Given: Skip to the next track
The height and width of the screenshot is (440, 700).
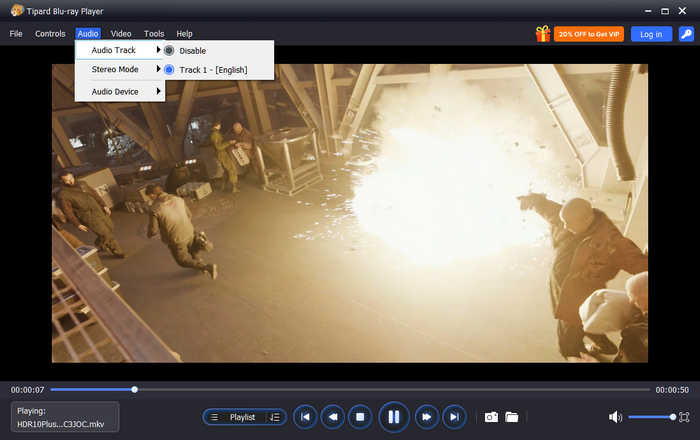Looking at the screenshot, I should click(454, 417).
